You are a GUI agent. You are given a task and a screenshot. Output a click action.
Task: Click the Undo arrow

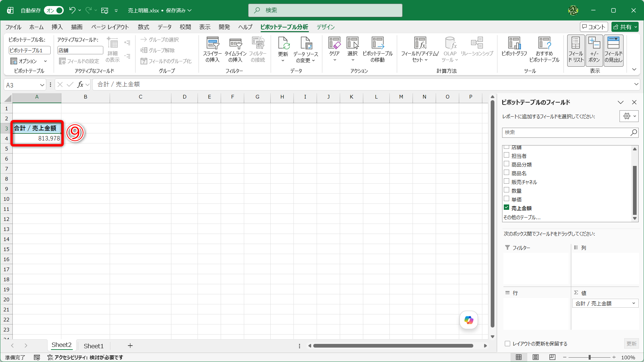click(x=72, y=10)
